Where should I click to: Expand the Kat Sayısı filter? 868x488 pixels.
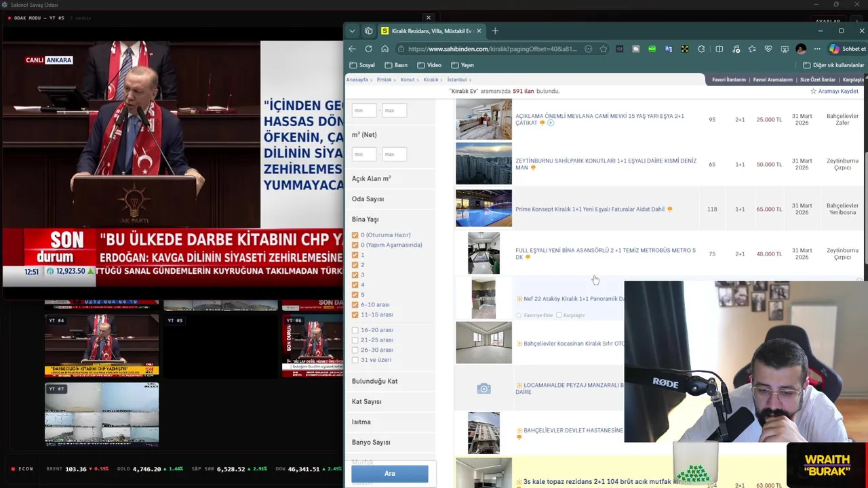click(x=366, y=401)
